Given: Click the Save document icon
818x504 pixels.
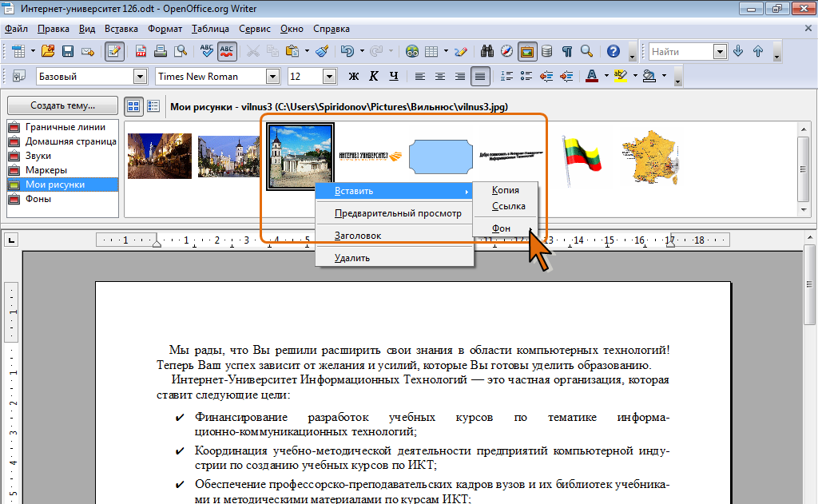Looking at the screenshot, I should point(68,51).
